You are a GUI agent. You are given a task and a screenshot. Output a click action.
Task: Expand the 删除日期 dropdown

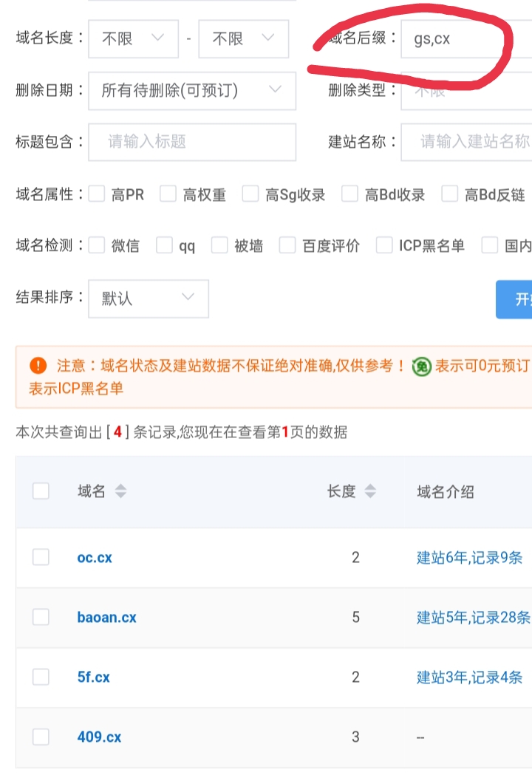point(191,91)
